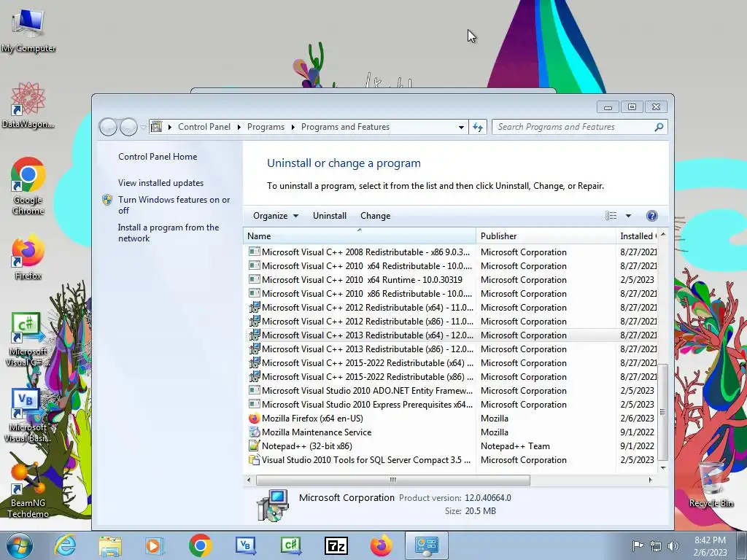Image resolution: width=747 pixels, height=560 pixels.
Task: Open recent pages dropdown arrow
Action: click(144, 127)
